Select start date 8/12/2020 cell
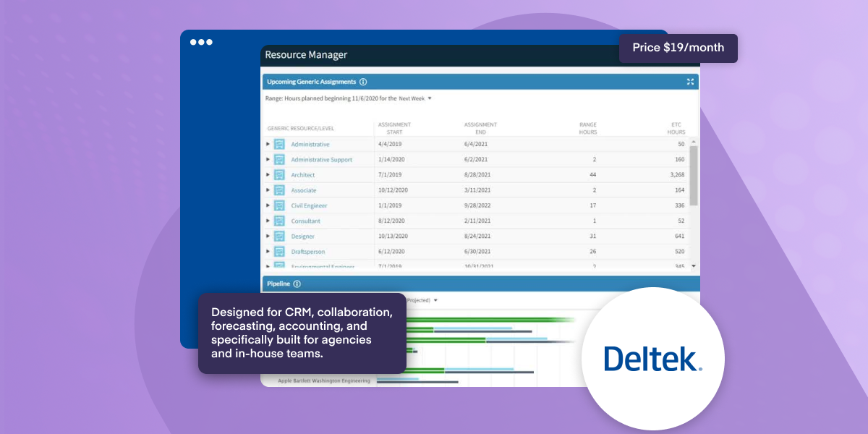Screen dimensions: 868x434 pos(391,221)
